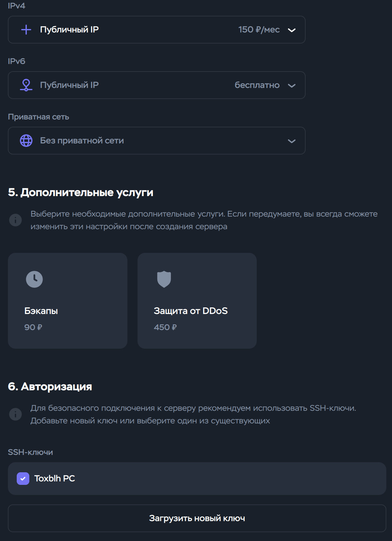Image resolution: width=392 pixels, height=541 pixels.
Task: Click the shield icon on Защита от DDoS card
Action: (x=164, y=279)
